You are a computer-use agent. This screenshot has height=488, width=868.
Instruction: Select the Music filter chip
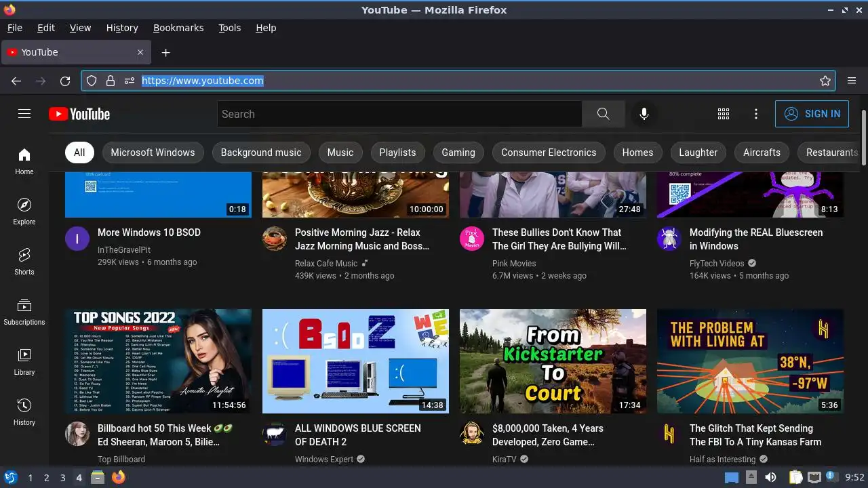(x=340, y=152)
